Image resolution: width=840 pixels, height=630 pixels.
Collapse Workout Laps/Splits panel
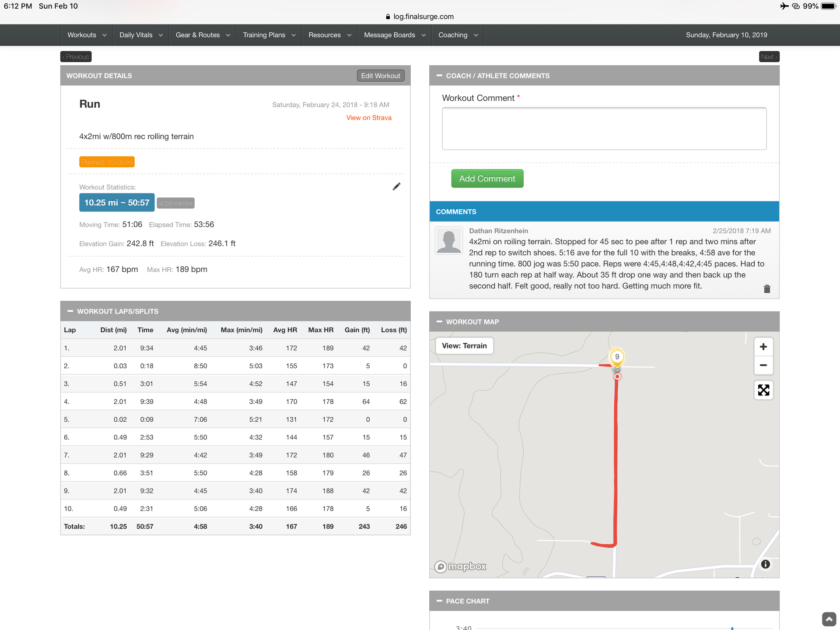(x=70, y=311)
